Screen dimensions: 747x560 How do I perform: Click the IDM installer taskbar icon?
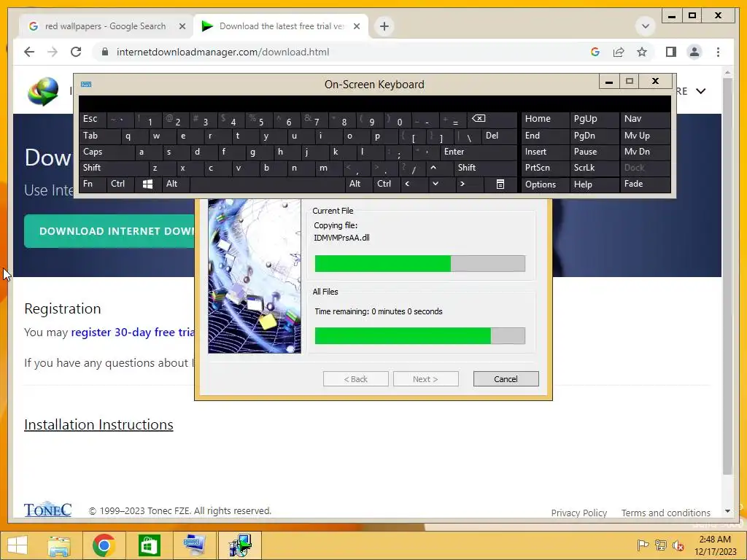[239, 545]
